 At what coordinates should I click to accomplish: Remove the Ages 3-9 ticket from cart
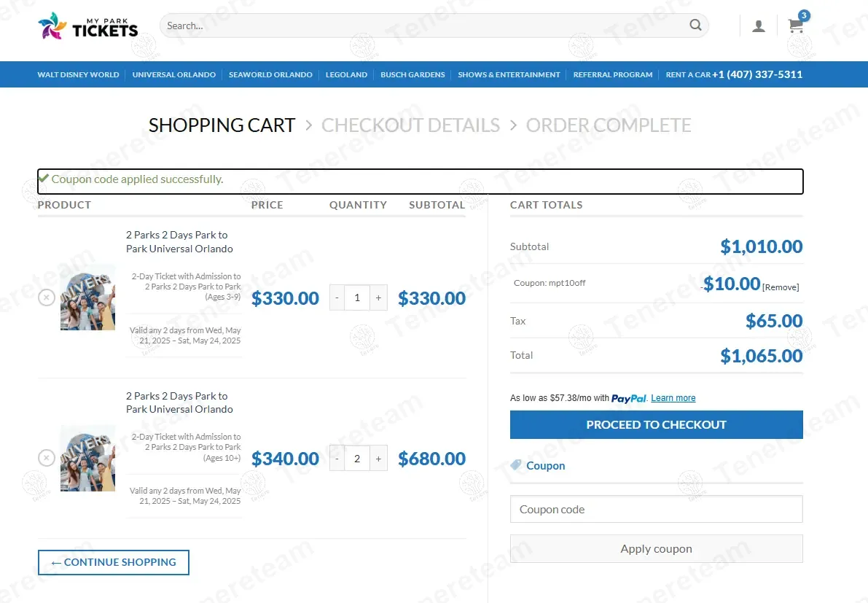[x=47, y=297]
